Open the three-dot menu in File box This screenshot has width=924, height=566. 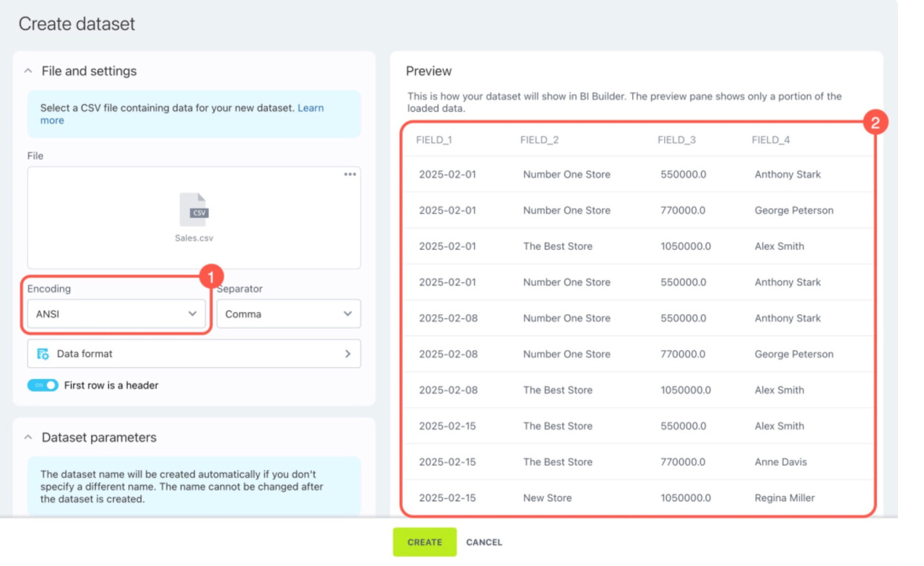350,175
